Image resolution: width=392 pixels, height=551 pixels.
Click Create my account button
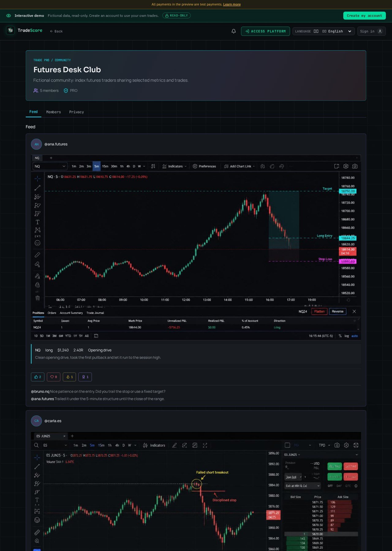pos(364,16)
